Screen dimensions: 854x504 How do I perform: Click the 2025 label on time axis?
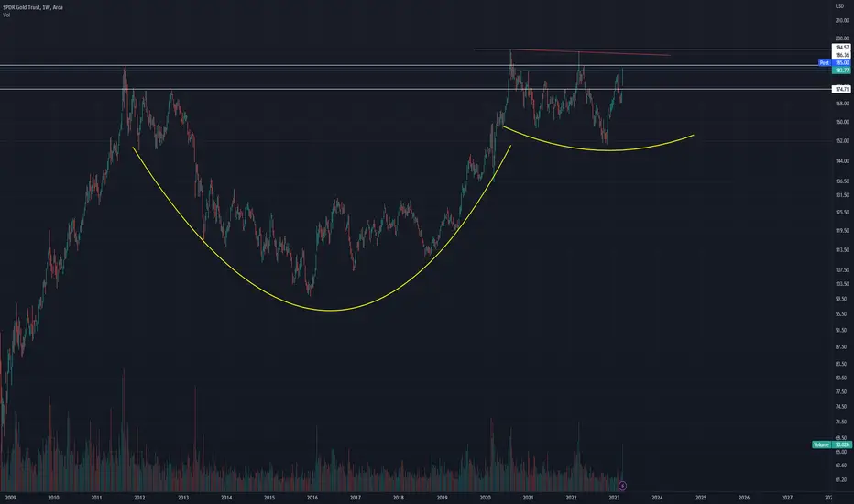(x=700, y=498)
